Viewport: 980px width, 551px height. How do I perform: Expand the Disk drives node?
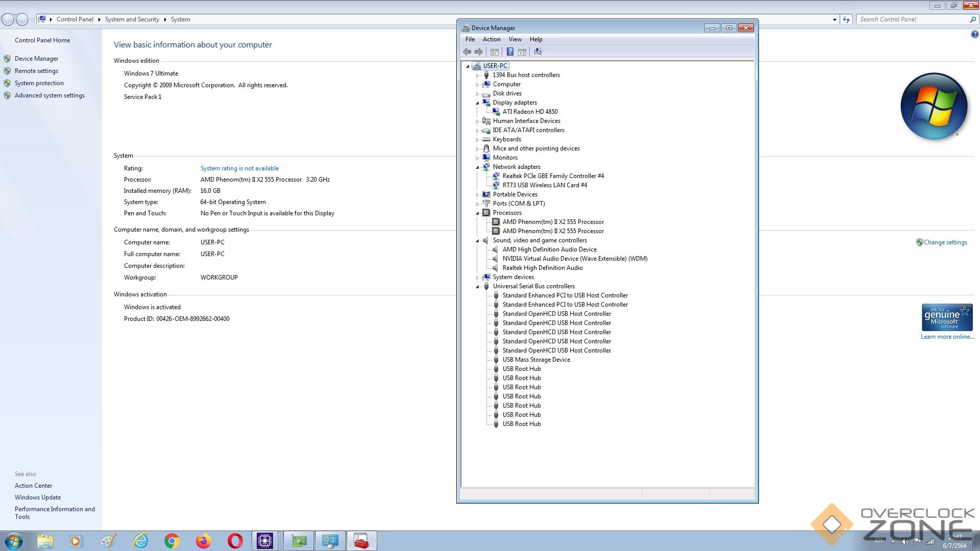(478, 94)
